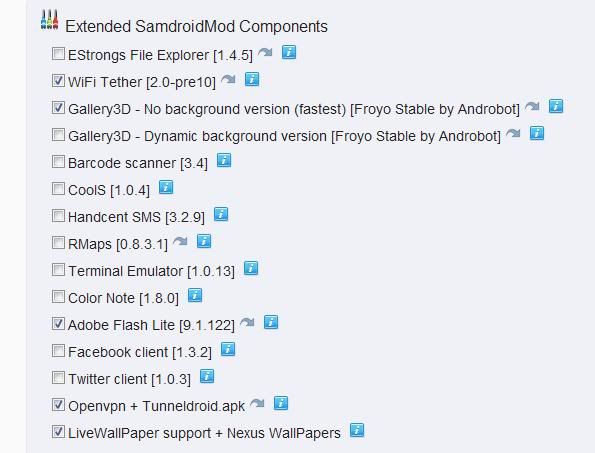Enable the EStrongs File Explorer checkbox
595x453 pixels.
pos(58,53)
